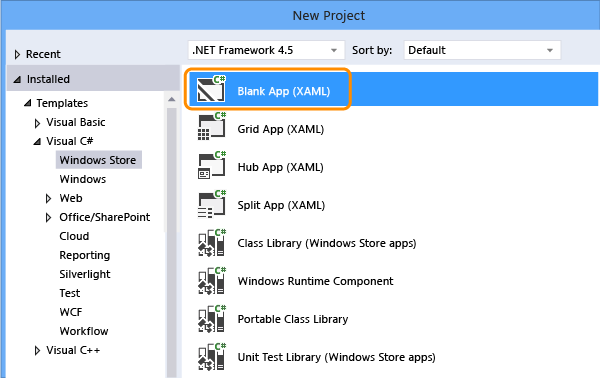Screen dimensions: 600x378
Task: Choose Hub App (XAML) template name
Action: [280, 167]
